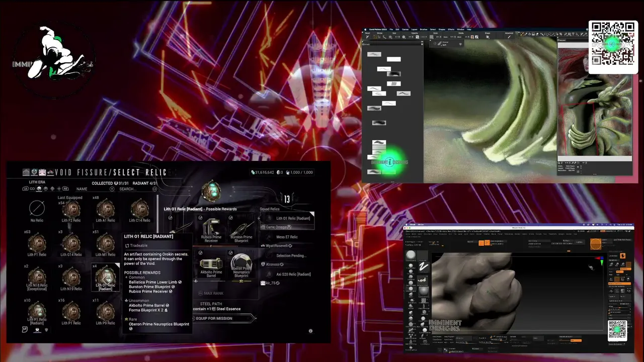The height and width of the screenshot is (362, 644).
Task: Toggle the first ZBrush orange mode button
Action: (x=481, y=243)
